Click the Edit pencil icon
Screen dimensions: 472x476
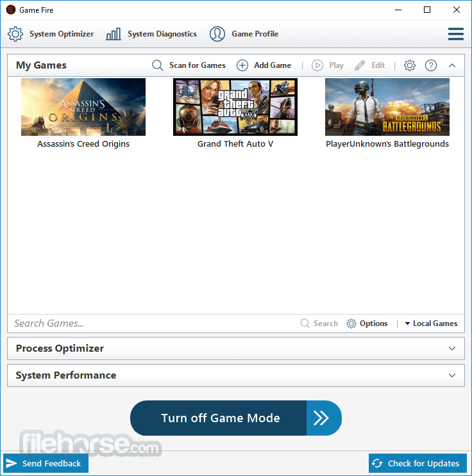[x=360, y=65]
